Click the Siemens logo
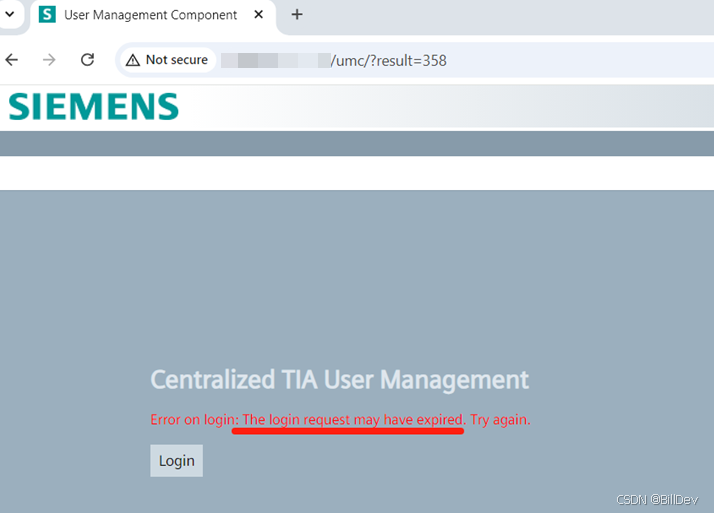 (x=94, y=107)
